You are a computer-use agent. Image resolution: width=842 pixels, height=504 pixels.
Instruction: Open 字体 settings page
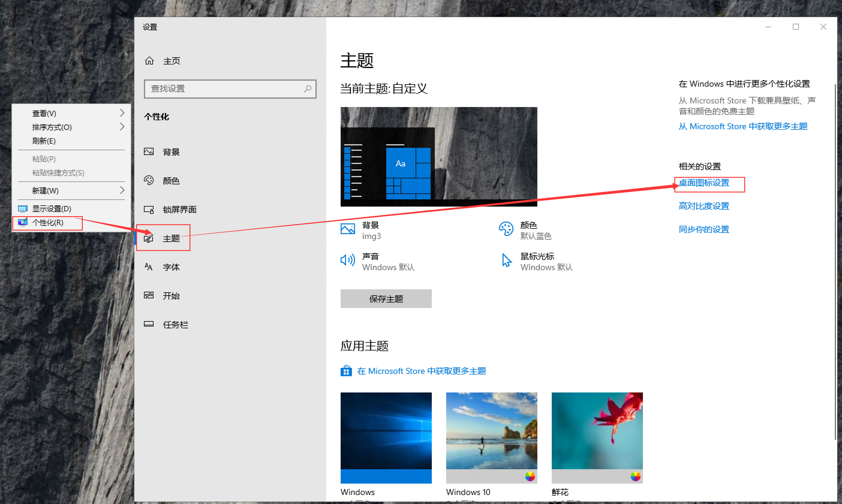point(230,267)
